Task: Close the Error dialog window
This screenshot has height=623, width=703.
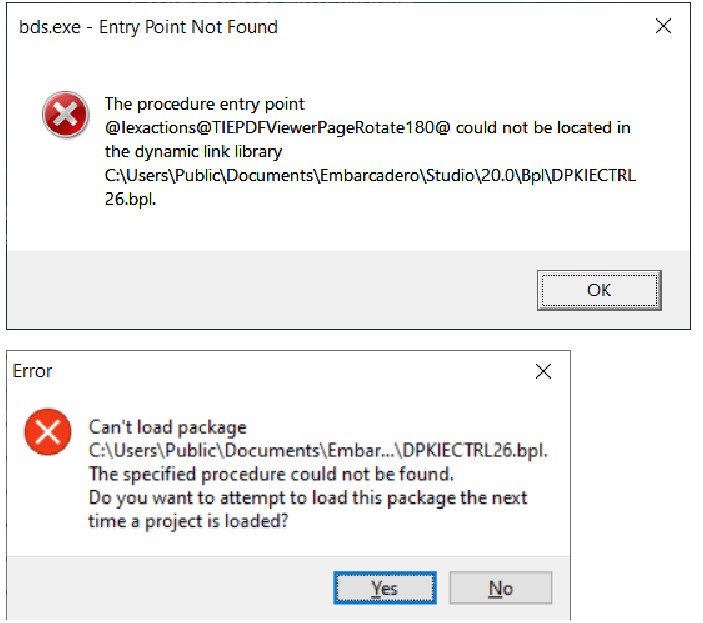Action: [x=543, y=372]
